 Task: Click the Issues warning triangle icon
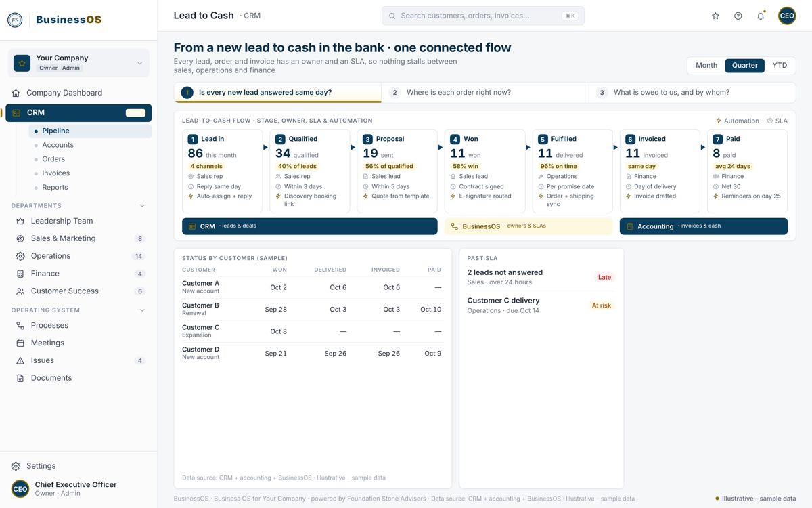pos(20,360)
